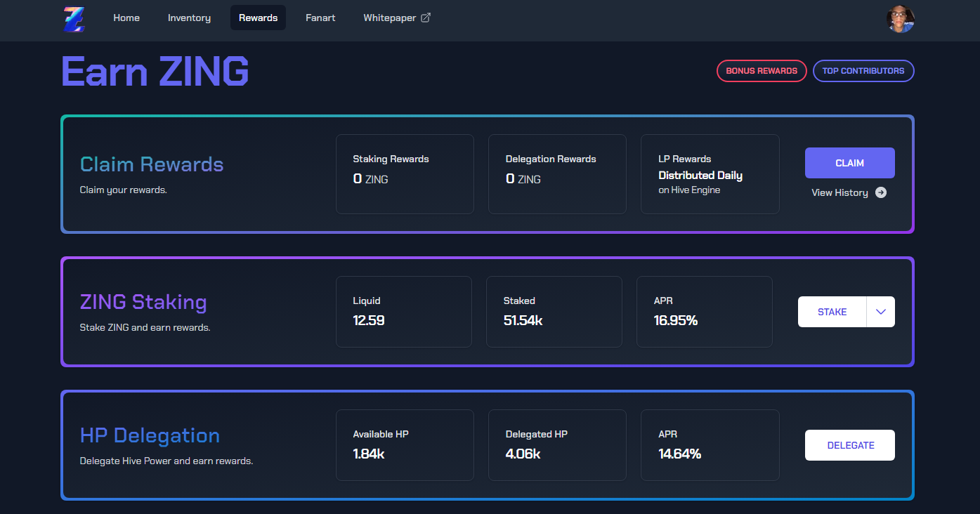This screenshot has width=980, height=514.
Task: Click the arrow icon beside View History
Action: pyautogui.click(x=881, y=192)
